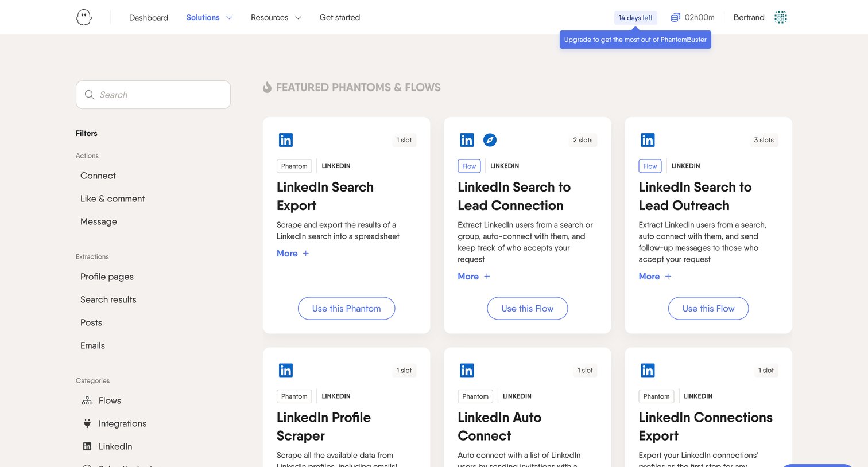868x467 pixels.
Task: Open the Dashboard nav item
Action: click(x=149, y=18)
